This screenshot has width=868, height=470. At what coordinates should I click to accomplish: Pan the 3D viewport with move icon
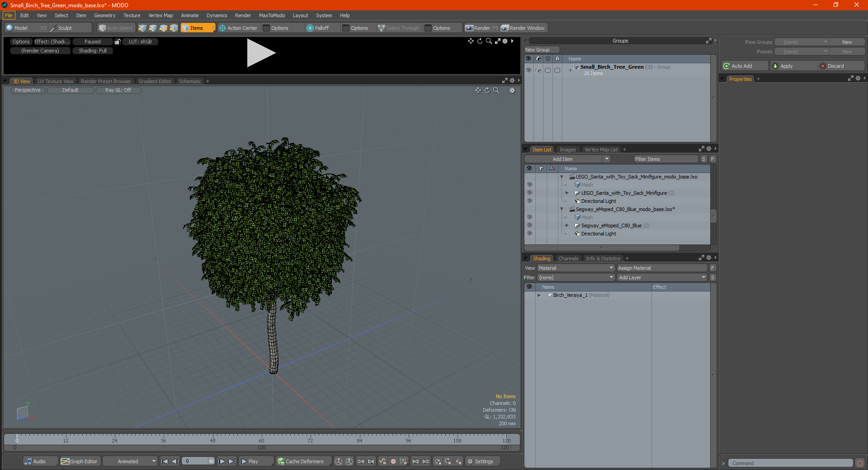click(478, 90)
